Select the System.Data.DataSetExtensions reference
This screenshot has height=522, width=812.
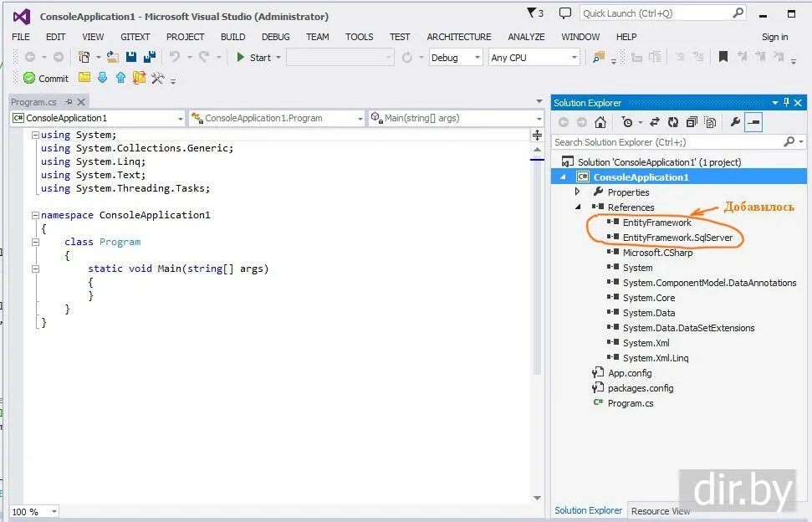point(688,328)
